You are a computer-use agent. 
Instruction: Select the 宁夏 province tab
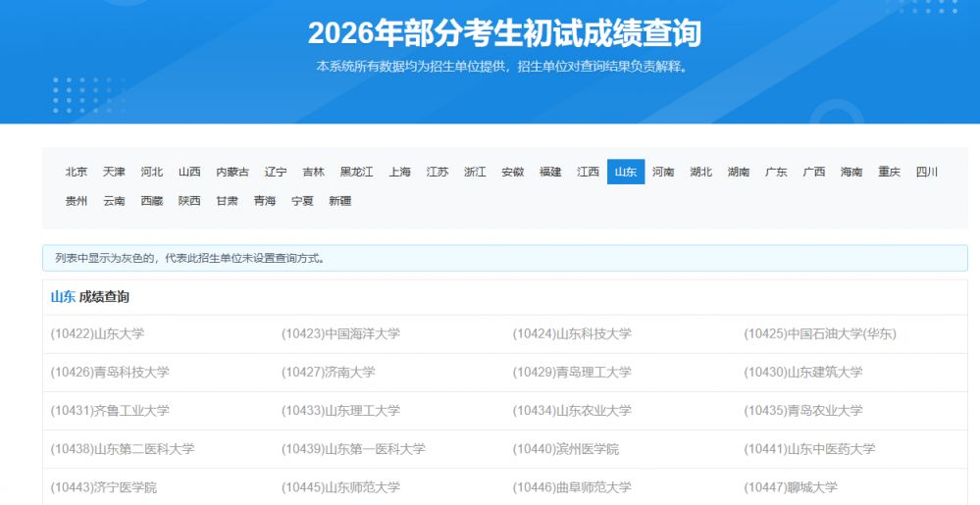pyautogui.click(x=302, y=201)
